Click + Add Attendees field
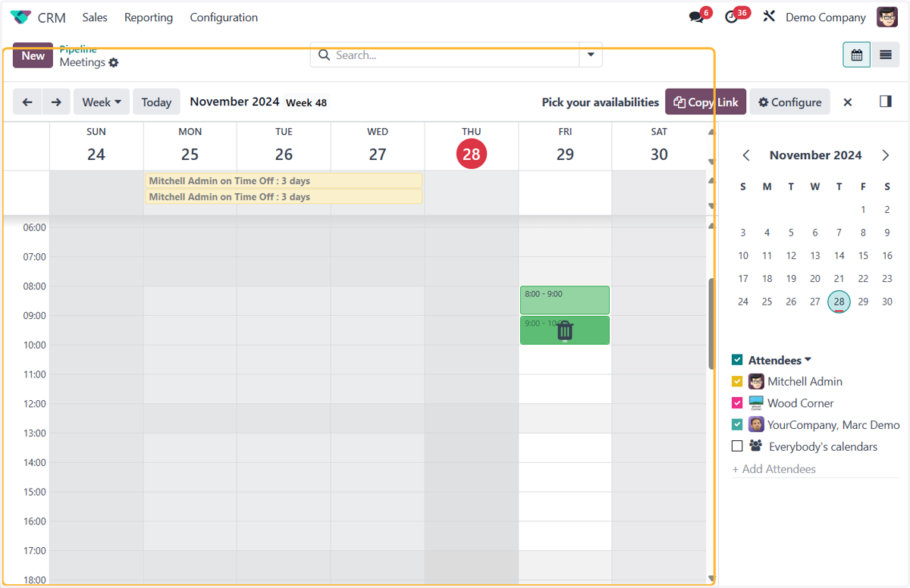 point(815,469)
